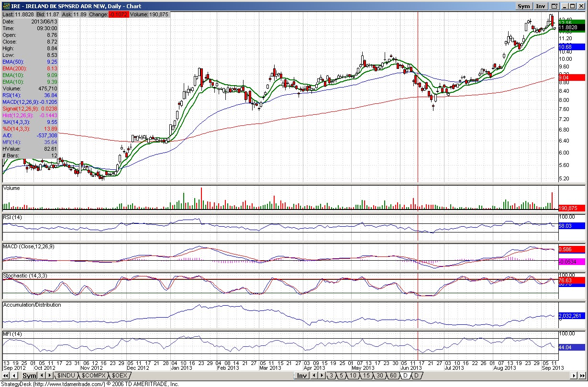Viewport: 588px width, 387px height.
Task: Click the Jan 2013 date axis label
Action: click(181, 368)
